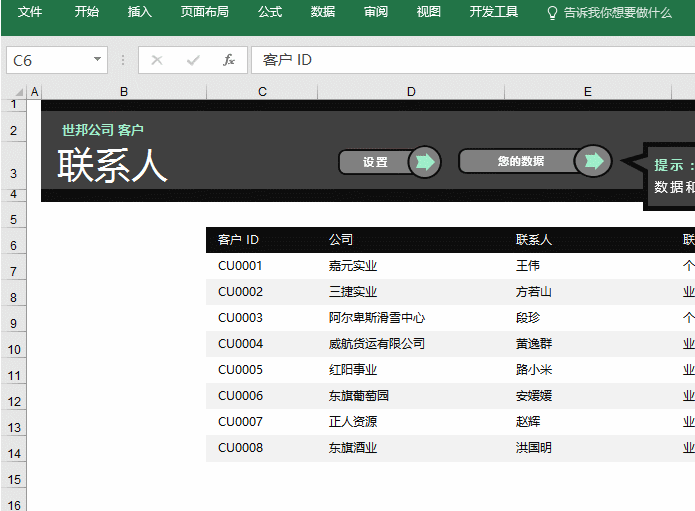Click the 您的数据 navigation button

[520, 161]
